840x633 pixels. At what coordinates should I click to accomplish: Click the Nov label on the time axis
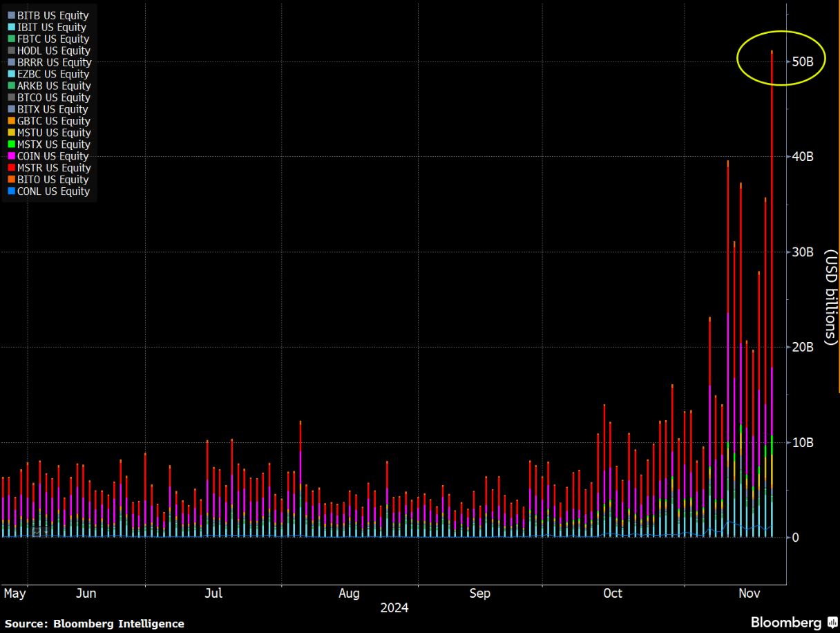(750, 594)
